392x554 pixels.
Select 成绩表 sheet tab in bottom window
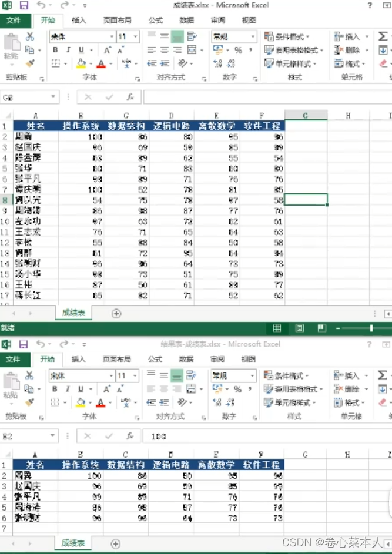(73, 543)
